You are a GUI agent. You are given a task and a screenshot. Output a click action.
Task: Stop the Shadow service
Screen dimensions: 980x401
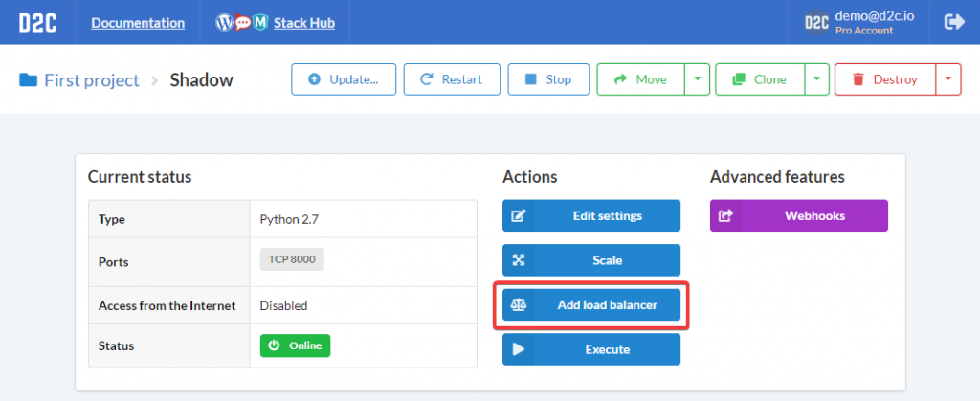coord(548,79)
